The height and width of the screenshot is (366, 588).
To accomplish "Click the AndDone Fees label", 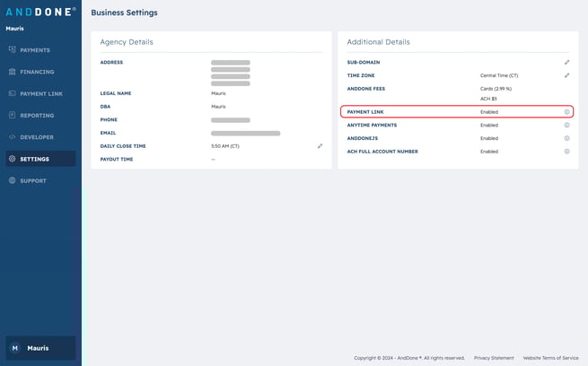I will point(366,89).
